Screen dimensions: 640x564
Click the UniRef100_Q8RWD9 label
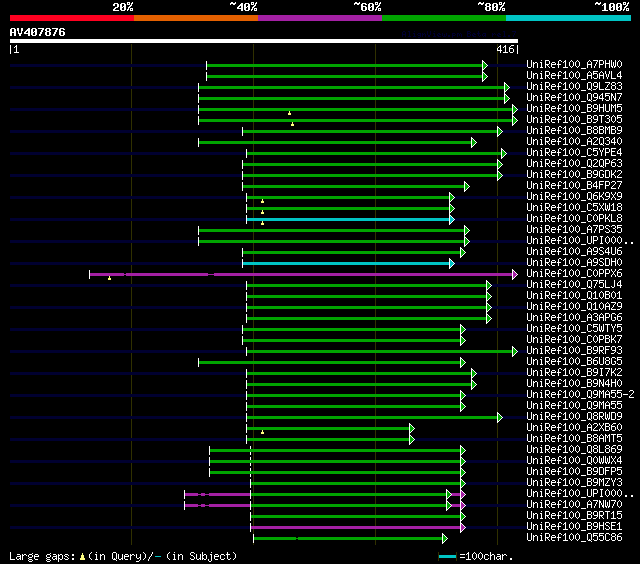(x=574, y=417)
